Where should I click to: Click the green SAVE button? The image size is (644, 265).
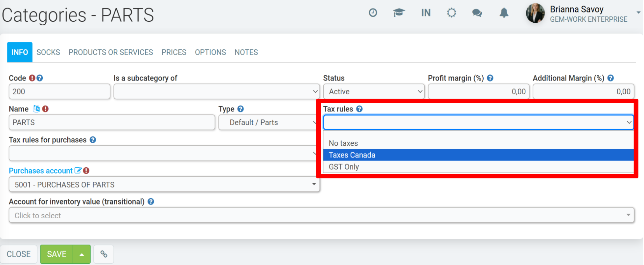click(57, 254)
